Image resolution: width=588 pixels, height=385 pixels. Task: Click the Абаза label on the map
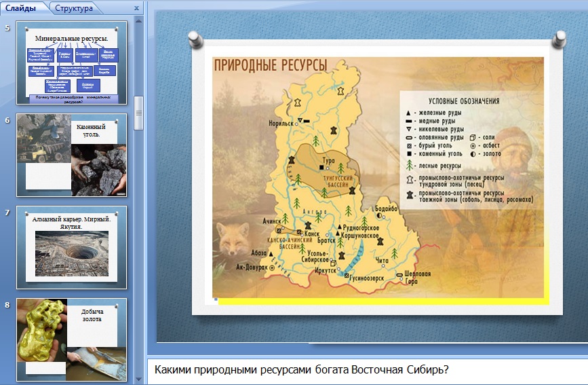point(259,253)
